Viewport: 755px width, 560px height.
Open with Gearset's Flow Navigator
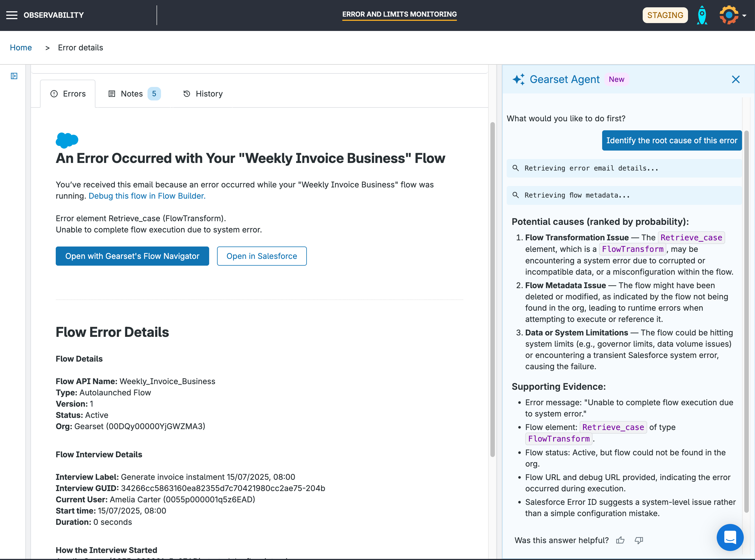coord(132,256)
